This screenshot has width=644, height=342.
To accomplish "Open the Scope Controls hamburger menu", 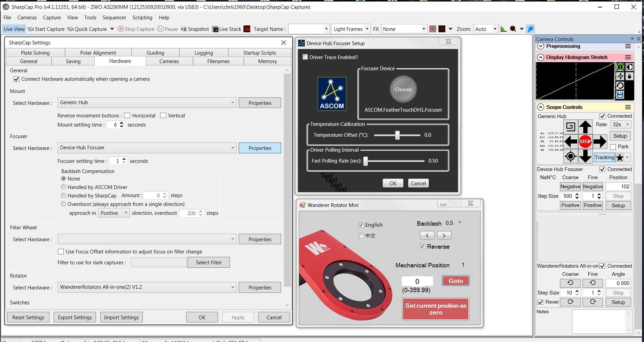I will (x=628, y=107).
